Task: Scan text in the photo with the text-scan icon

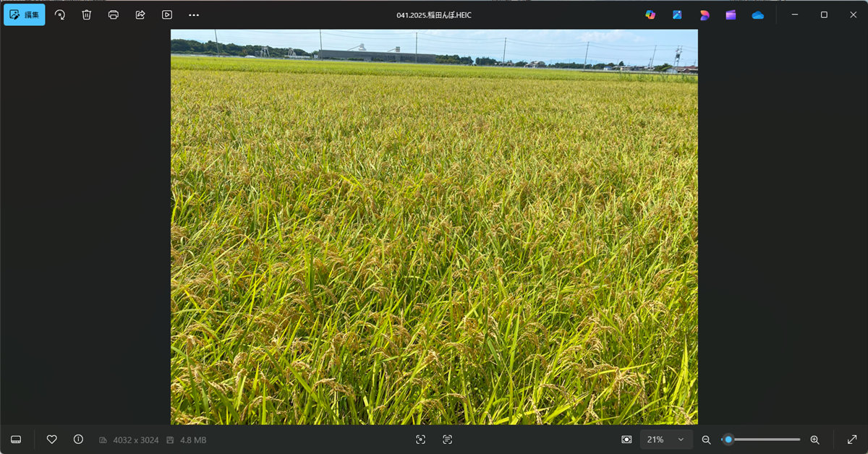Action: click(x=447, y=440)
